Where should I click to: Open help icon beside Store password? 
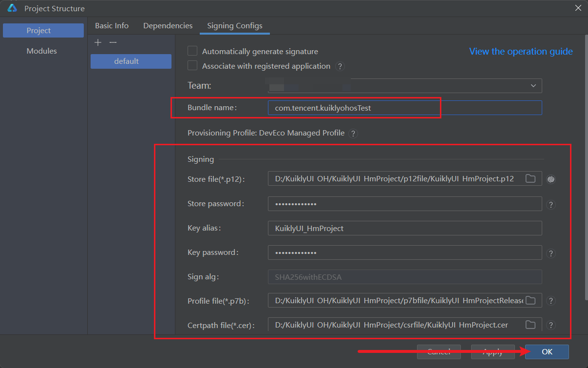551,204
